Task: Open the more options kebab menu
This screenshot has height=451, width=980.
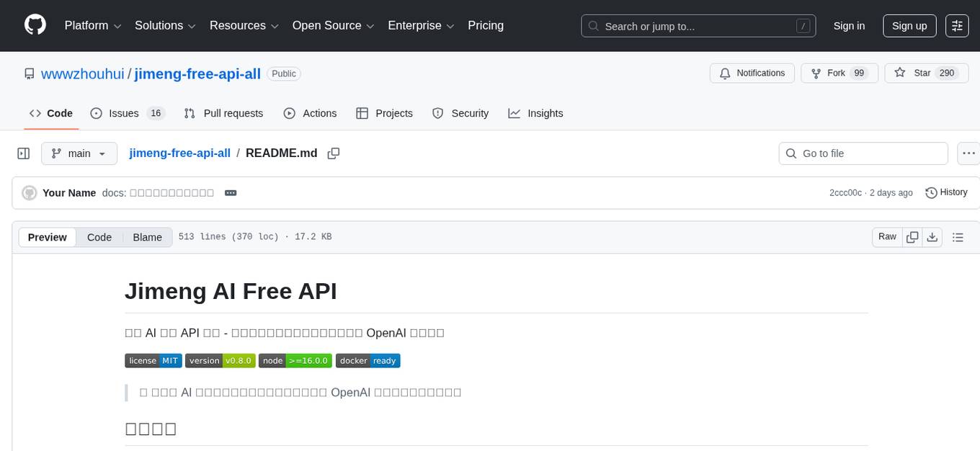Action: [x=968, y=153]
